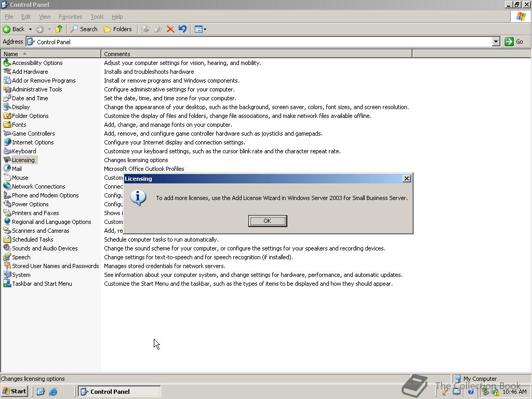Sort by the Comments column header
The width and height of the screenshot is (532, 399).
pyautogui.click(x=257, y=54)
